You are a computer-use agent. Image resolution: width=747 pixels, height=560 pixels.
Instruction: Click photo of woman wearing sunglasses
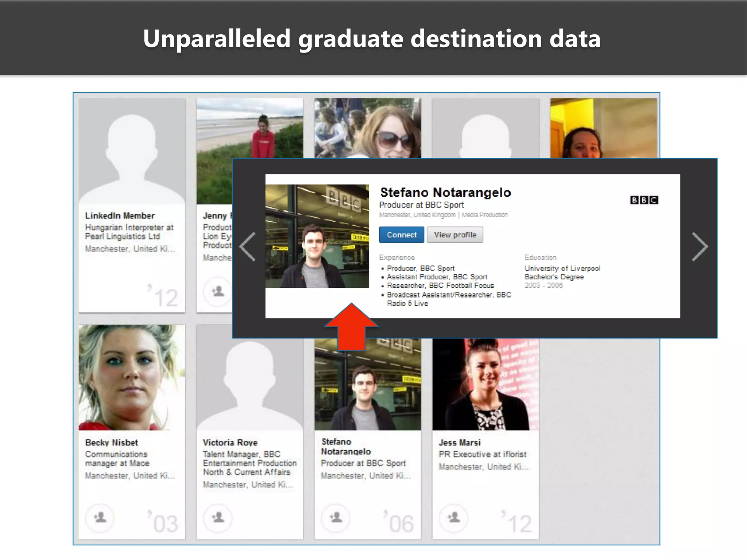point(368,128)
